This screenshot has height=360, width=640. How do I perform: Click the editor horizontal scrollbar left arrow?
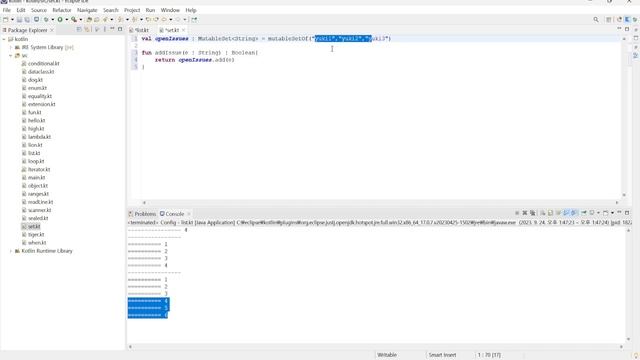tap(144, 202)
